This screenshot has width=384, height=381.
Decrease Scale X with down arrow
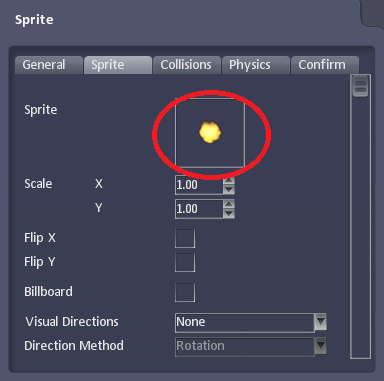(x=229, y=190)
